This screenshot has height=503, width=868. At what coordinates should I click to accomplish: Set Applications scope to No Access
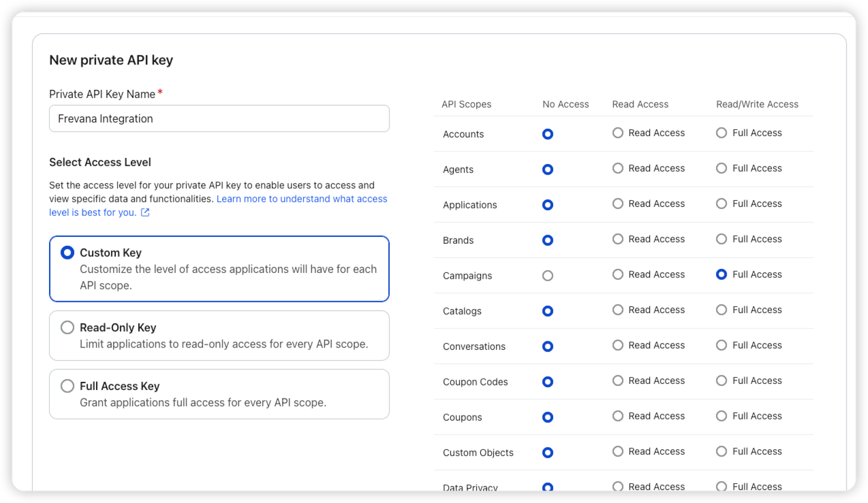tap(548, 205)
